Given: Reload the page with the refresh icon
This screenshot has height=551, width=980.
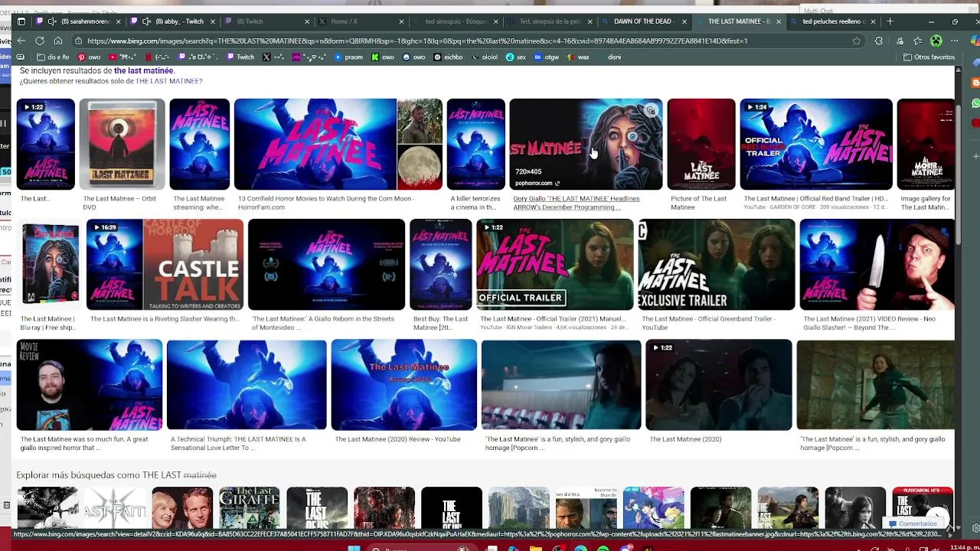Looking at the screenshot, I should click(x=39, y=41).
